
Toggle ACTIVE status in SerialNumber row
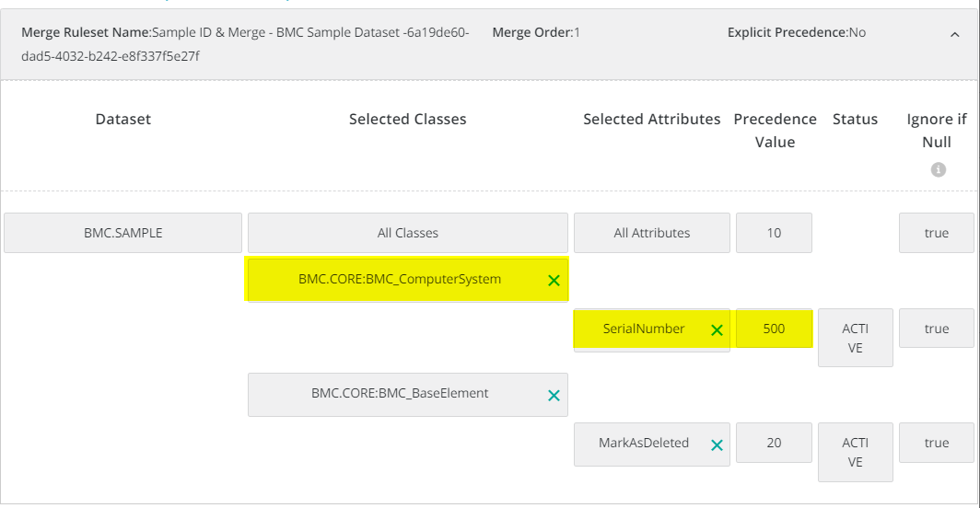[855, 338]
